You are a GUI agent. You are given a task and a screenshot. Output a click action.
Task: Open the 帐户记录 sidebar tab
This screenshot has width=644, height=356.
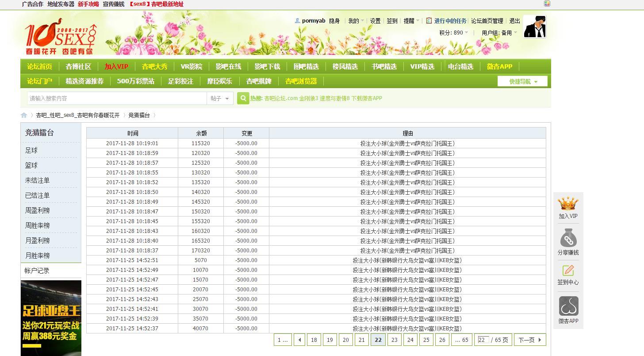tap(37, 271)
